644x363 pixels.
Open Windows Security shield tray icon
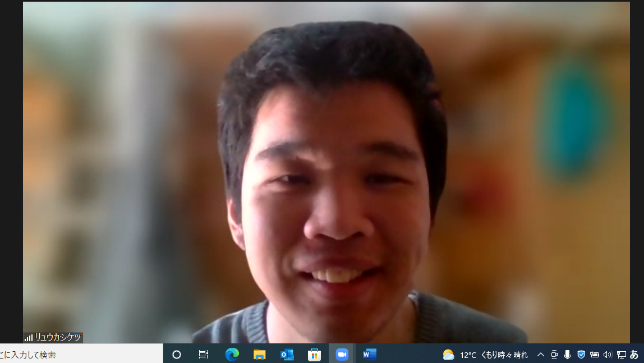click(581, 355)
